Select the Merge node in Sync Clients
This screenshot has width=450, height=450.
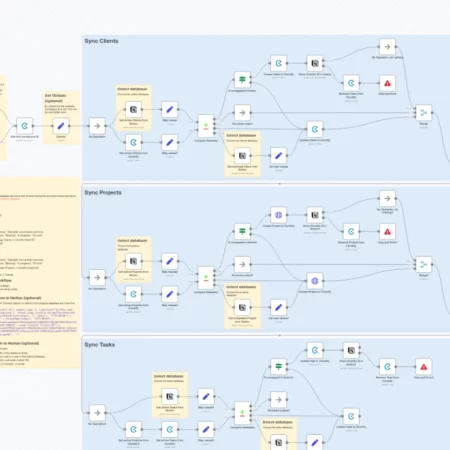(424, 113)
